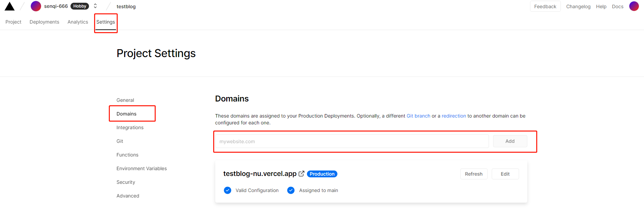
Task: Click Refresh for the testblog domain
Action: tap(474, 174)
